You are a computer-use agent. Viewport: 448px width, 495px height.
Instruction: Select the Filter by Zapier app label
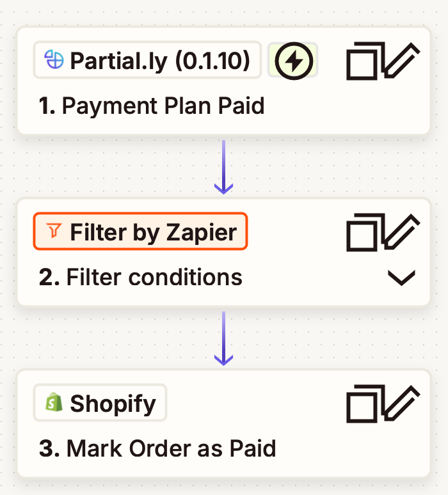(153, 232)
